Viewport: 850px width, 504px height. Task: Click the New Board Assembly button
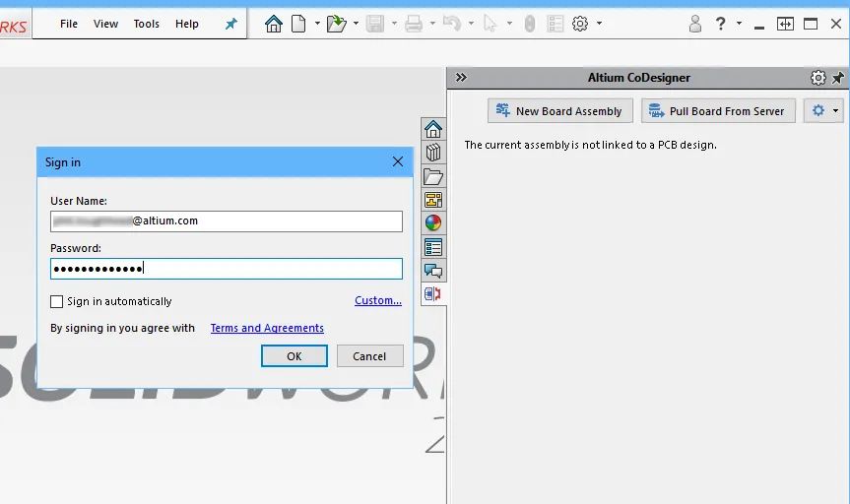click(560, 110)
